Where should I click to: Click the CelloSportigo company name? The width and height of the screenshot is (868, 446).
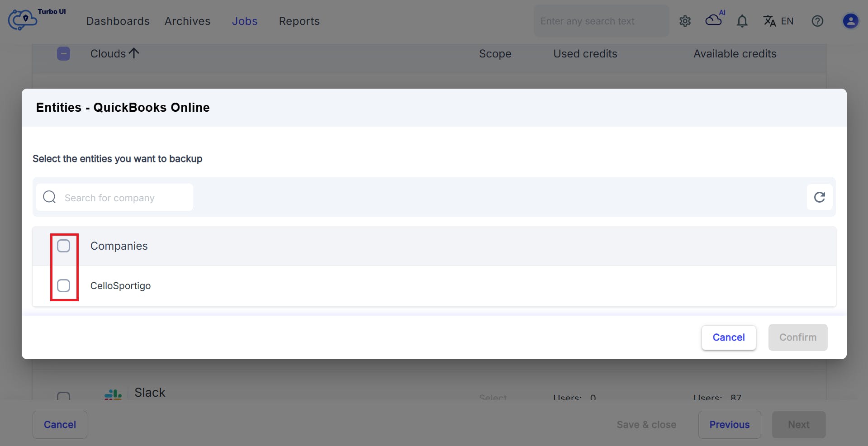point(120,286)
